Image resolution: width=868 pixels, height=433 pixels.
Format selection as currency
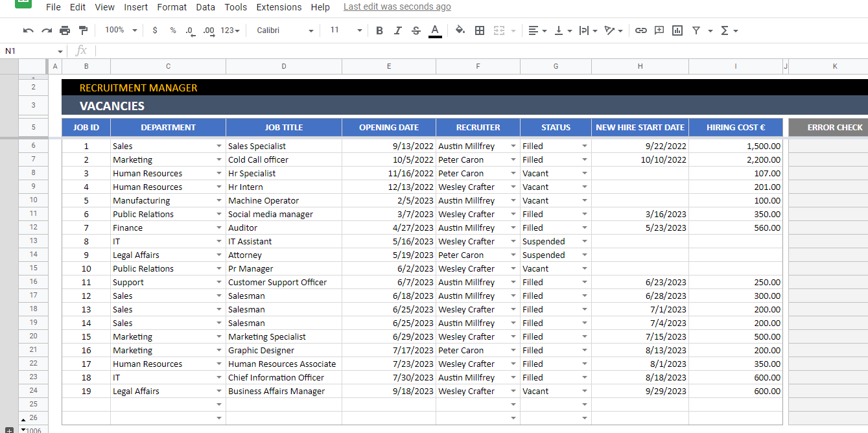pos(154,30)
